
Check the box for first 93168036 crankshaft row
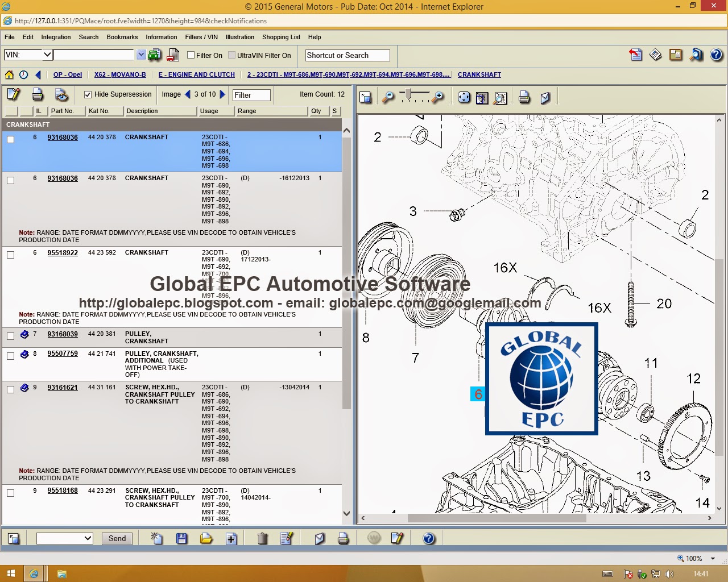point(10,139)
